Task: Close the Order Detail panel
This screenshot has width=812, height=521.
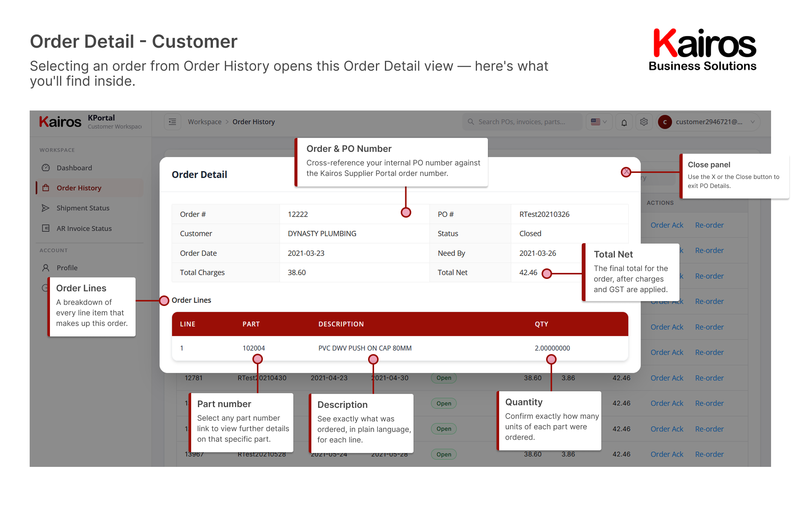Action: [x=626, y=172]
